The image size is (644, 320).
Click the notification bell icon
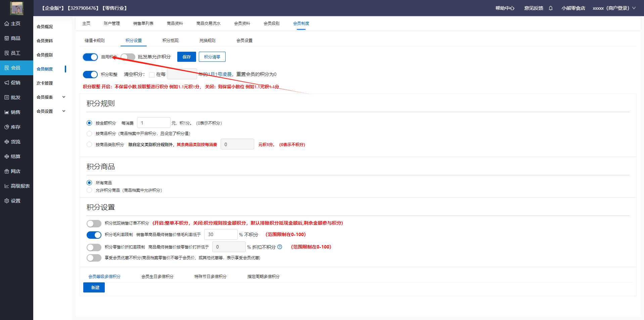point(551,8)
